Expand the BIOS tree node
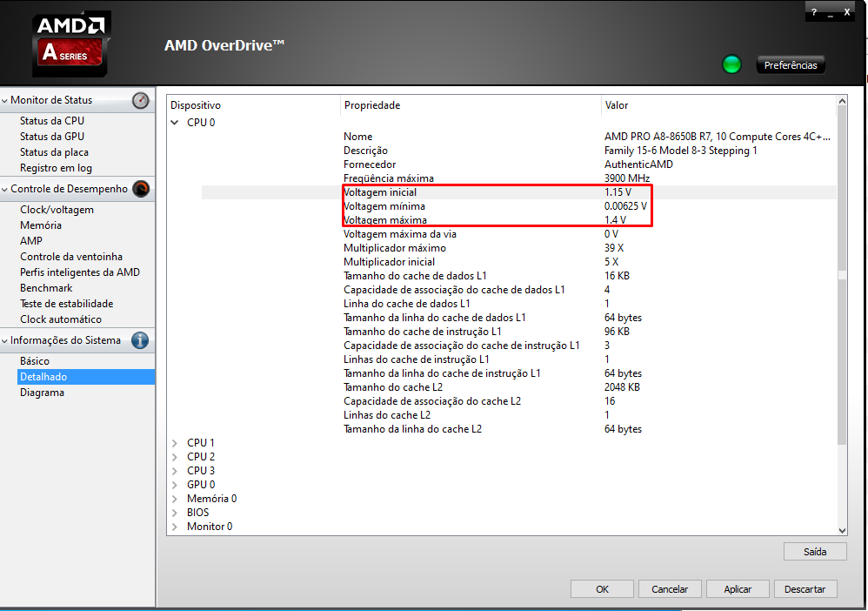The height and width of the screenshot is (611, 868). 175,513
